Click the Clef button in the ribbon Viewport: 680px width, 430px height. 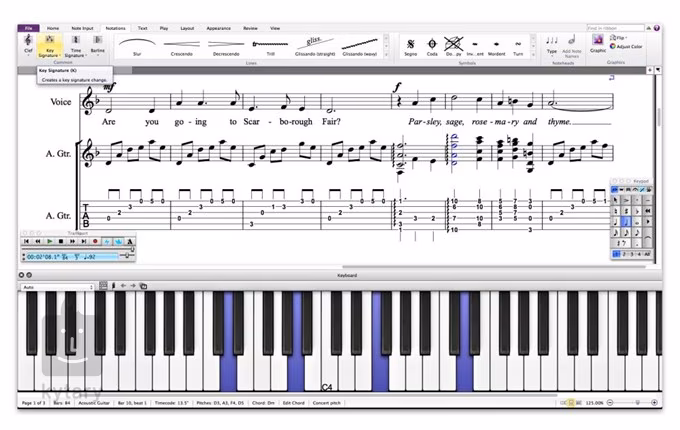29,43
